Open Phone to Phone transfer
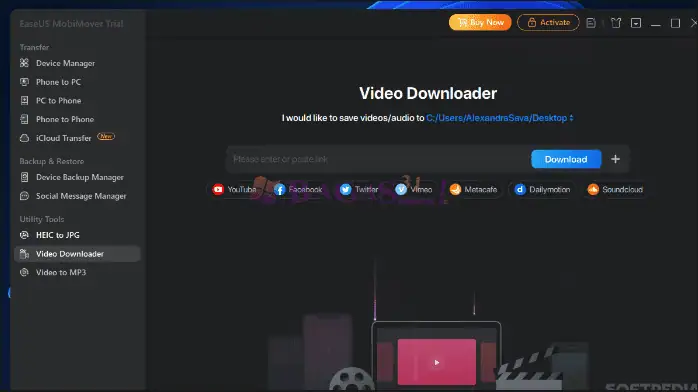The width and height of the screenshot is (698, 392). 65,119
